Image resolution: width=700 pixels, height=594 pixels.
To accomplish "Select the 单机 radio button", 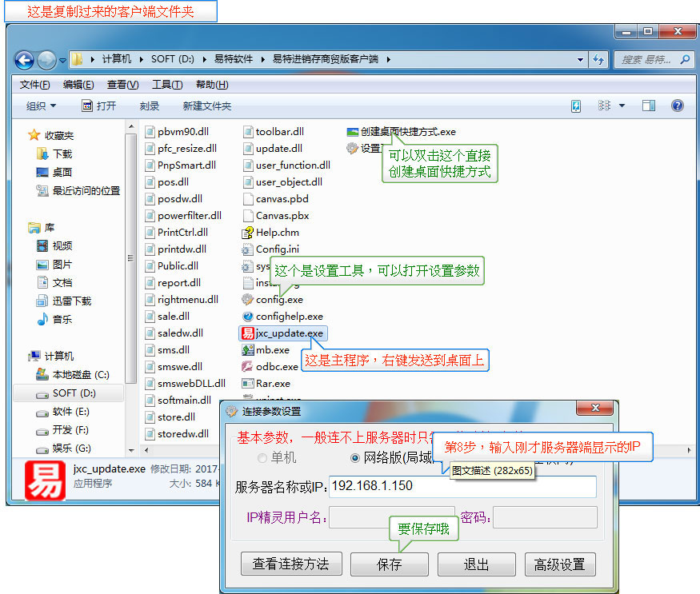I will [x=262, y=458].
